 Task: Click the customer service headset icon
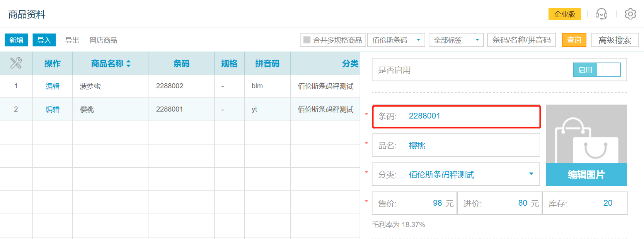(x=601, y=14)
